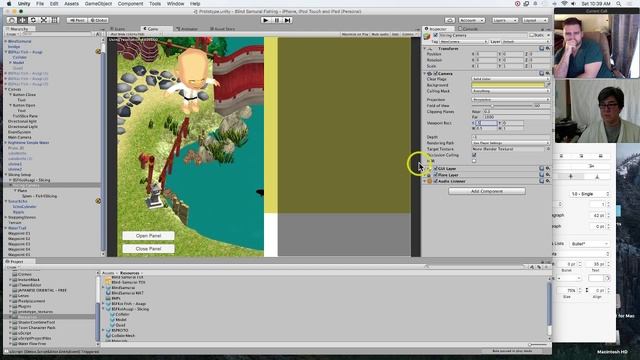The width and height of the screenshot is (640, 360).
Task: Click the Add Component button
Action: click(487, 191)
